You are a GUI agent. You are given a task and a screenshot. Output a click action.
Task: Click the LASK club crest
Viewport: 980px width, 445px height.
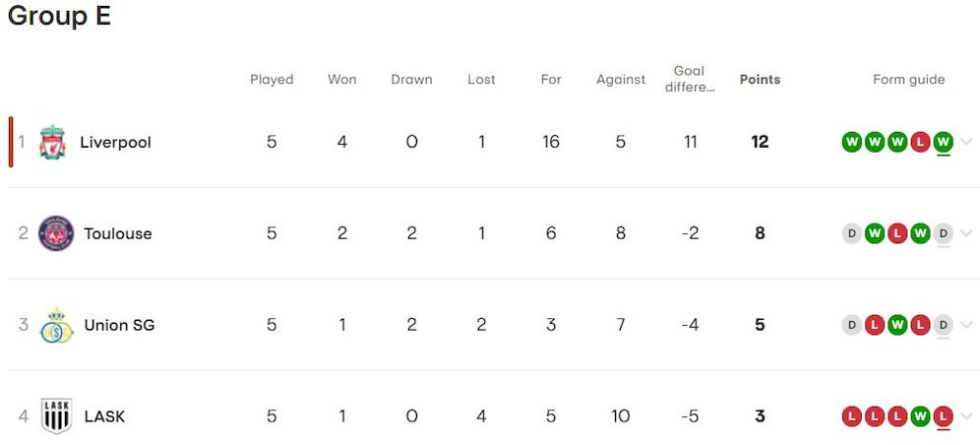56,416
